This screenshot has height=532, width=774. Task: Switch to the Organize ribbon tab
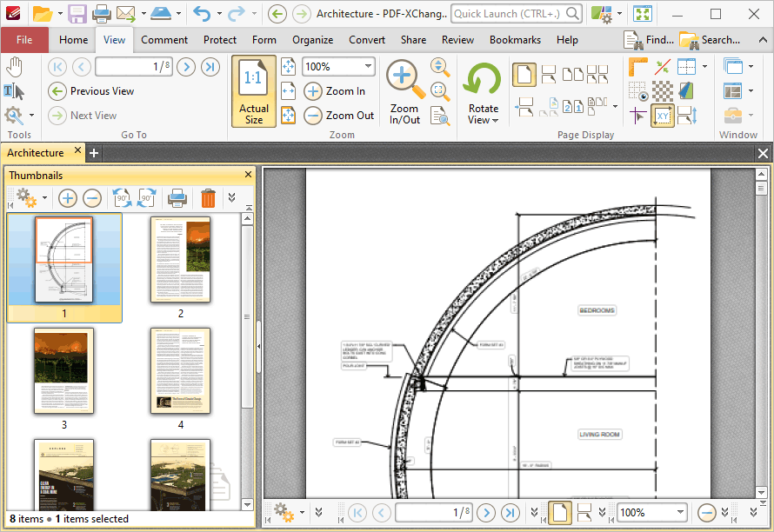pos(312,39)
